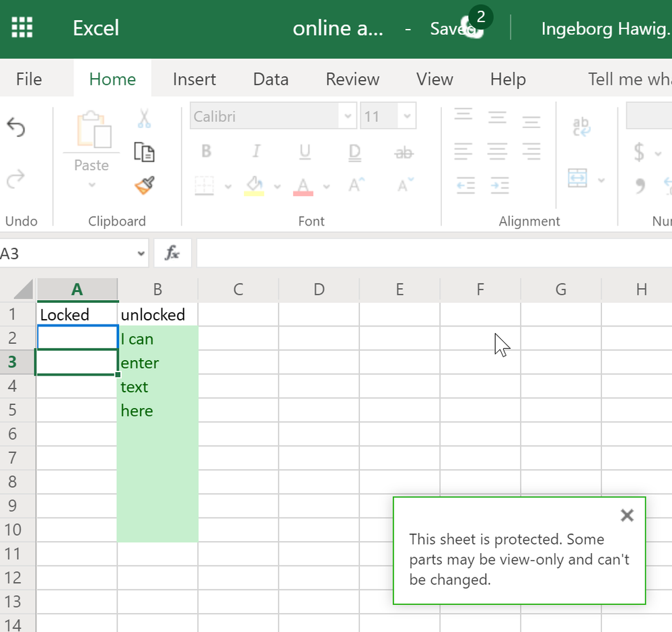The height and width of the screenshot is (632, 672).
Task: Click the Align Right icon
Action: (x=531, y=151)
